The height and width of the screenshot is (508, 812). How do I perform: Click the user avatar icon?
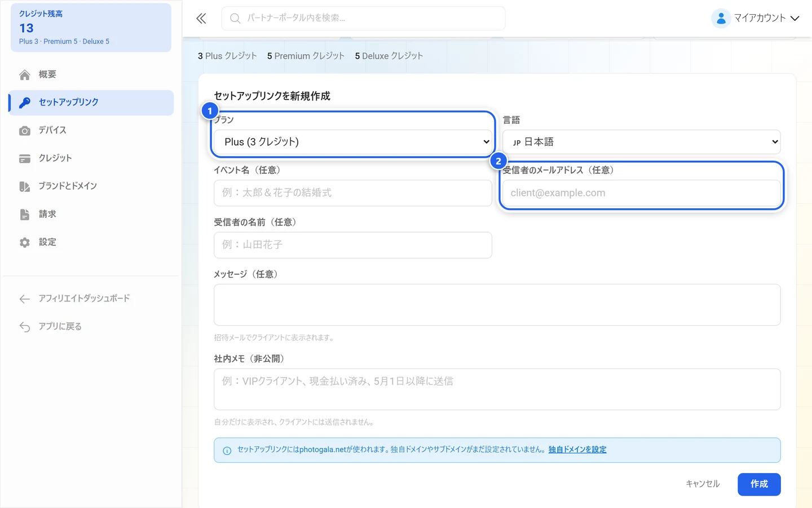pos(721,18)
